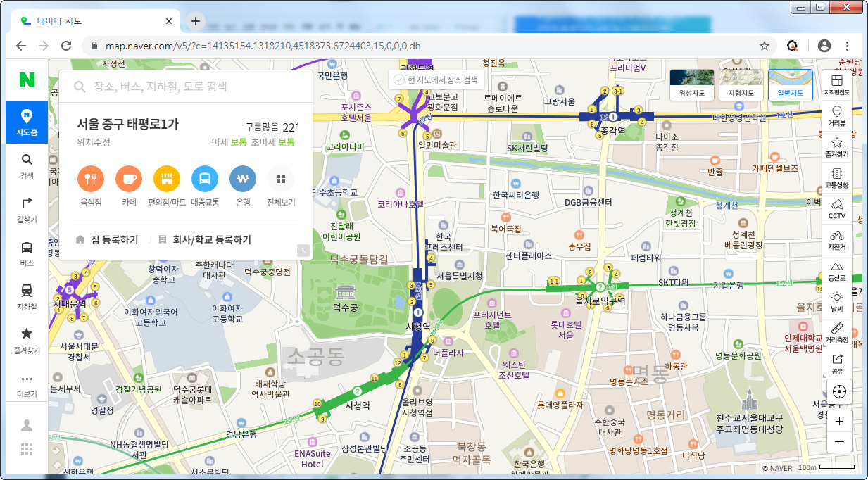Select the 음식점 category icon

91,179
